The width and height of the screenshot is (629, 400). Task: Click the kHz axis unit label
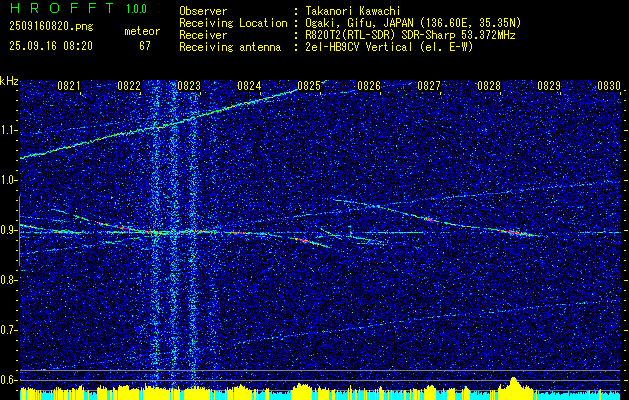pos(9,81)
